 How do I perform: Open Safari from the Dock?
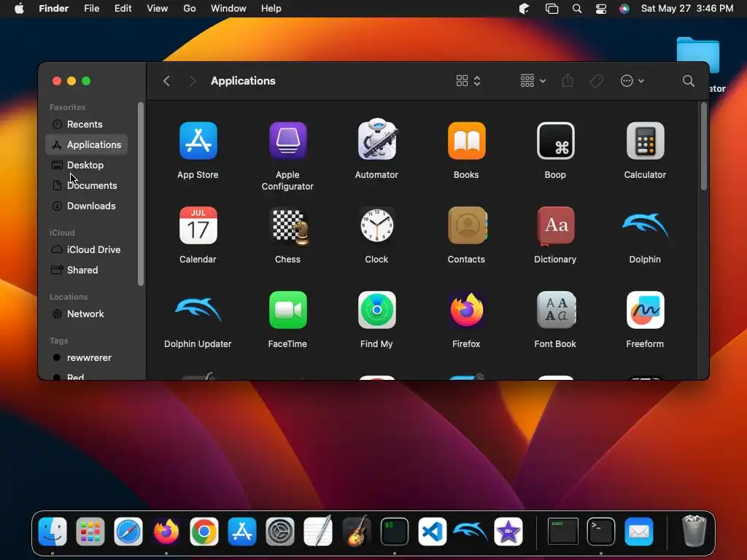pos(128,532)
